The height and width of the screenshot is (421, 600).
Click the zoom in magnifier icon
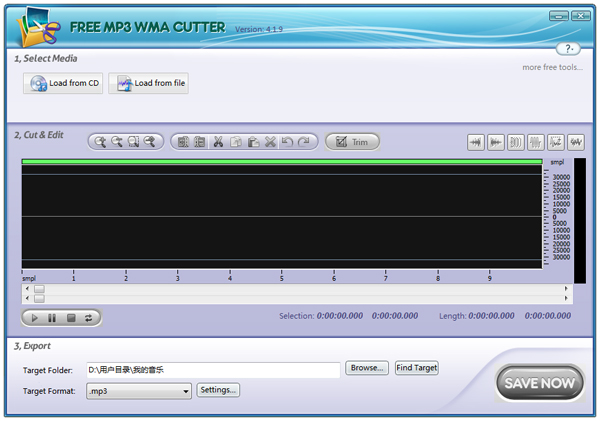click(x=100, y=142)
